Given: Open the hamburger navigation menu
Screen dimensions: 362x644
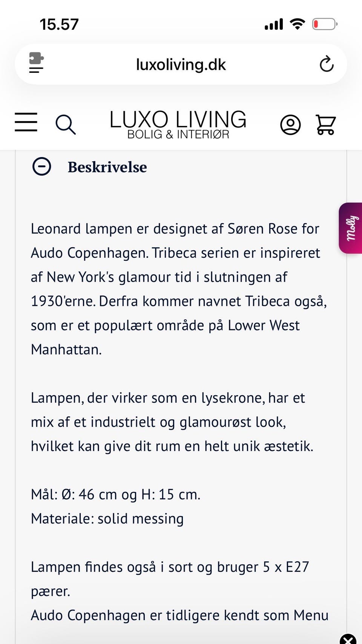Looking at the screenshot, I should (26, 122).
